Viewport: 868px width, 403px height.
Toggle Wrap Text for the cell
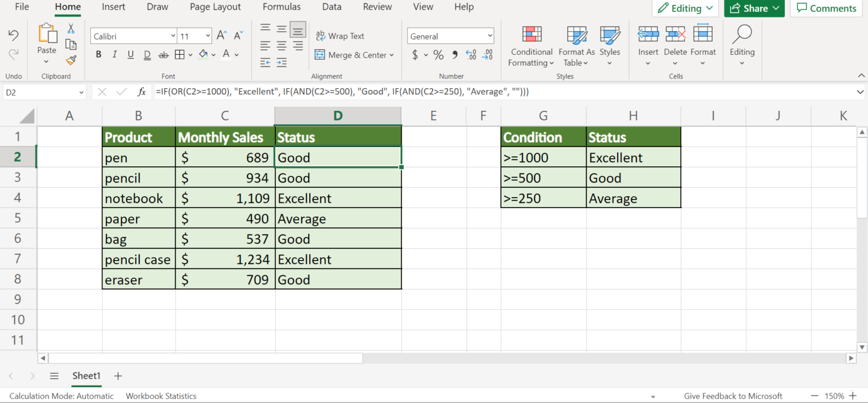(x=340, y=36)
